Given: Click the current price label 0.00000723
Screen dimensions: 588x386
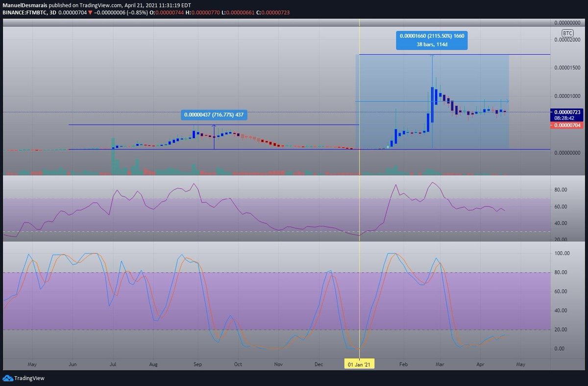Looking at the screenshot, I should coord(566,112).
